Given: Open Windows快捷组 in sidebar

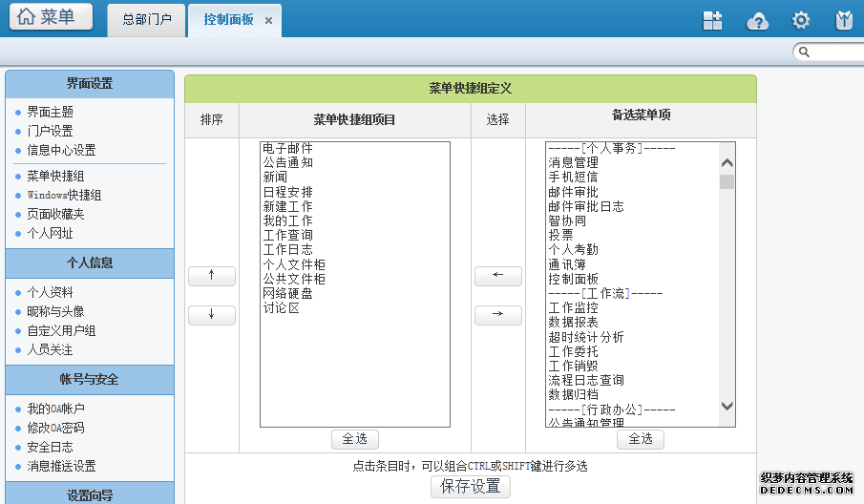Looking at the screenshot, I should pyautogui.click(x=65, y=195).
